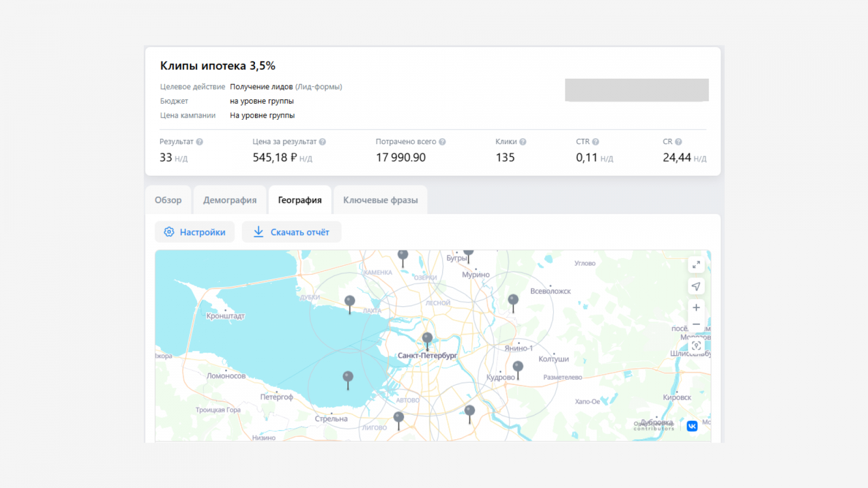The image size is (868, 488).
Task: Download report via Скачать отчёт
Action: click(x=291, y=232)
